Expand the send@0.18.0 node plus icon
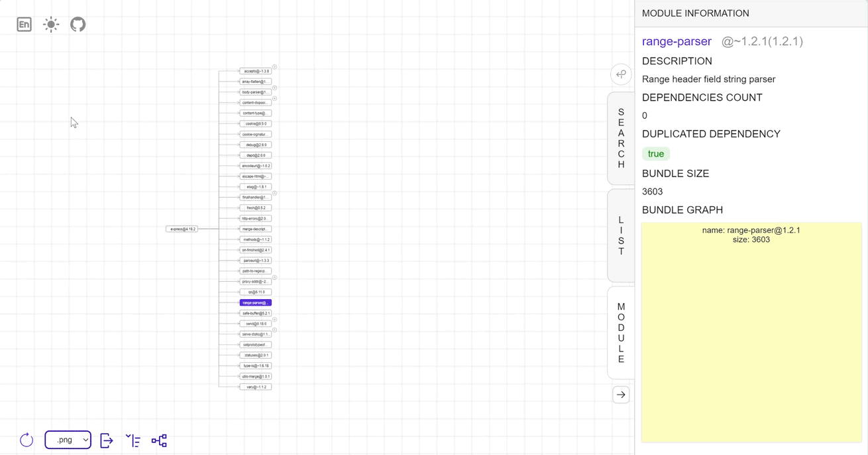Screen dimensions: 868x455 [x=274, y=320]
